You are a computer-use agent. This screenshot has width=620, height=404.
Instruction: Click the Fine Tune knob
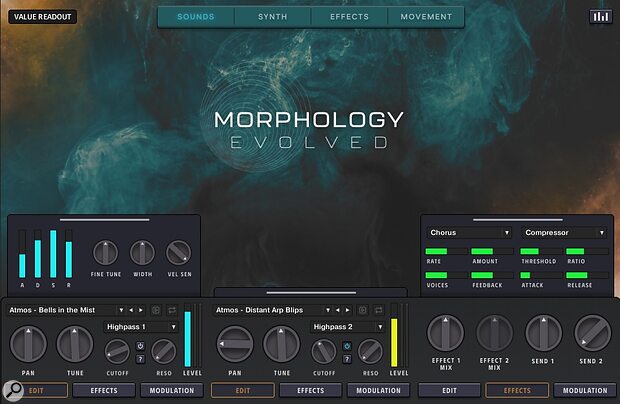pos(106,253)
